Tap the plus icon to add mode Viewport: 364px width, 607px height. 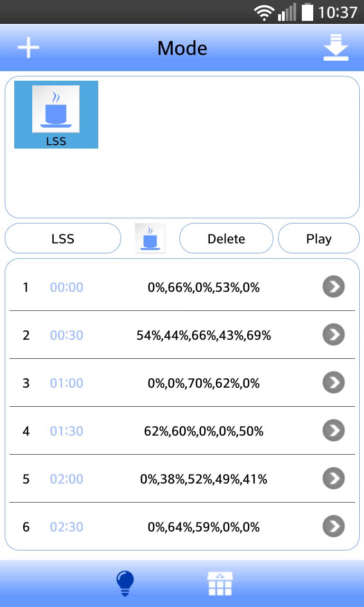tap(28, 48)
